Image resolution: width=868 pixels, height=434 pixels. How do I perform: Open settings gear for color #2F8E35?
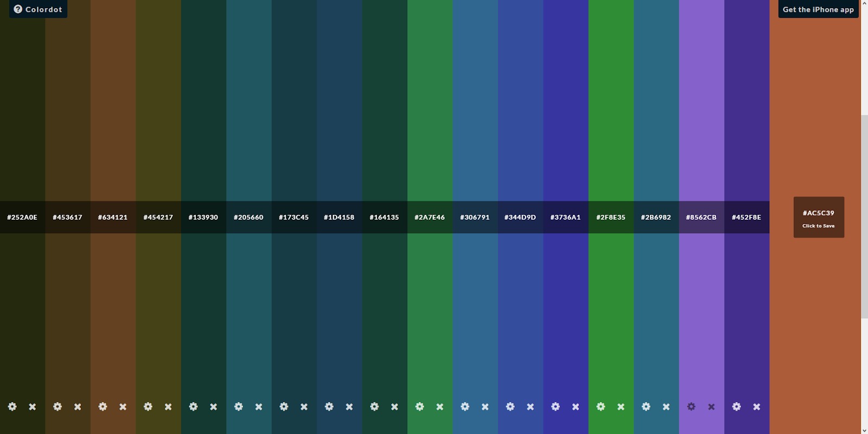601,406
